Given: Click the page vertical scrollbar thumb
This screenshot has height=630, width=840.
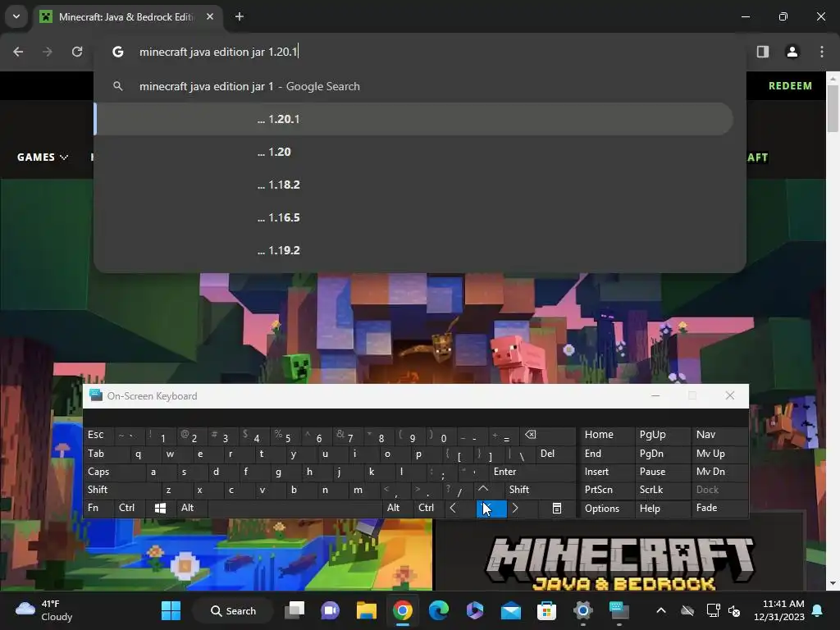Looking at the screenshot, I should 833,108.
